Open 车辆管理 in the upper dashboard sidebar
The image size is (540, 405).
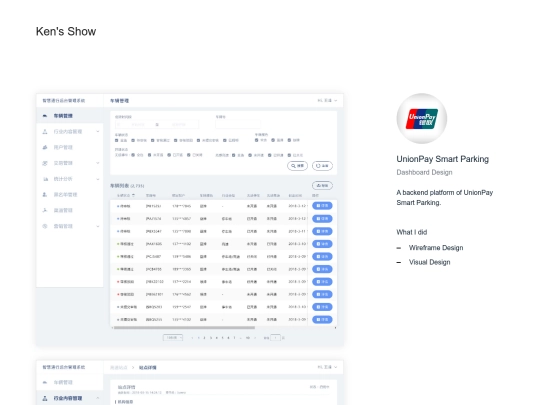click(x=63, y=116)
